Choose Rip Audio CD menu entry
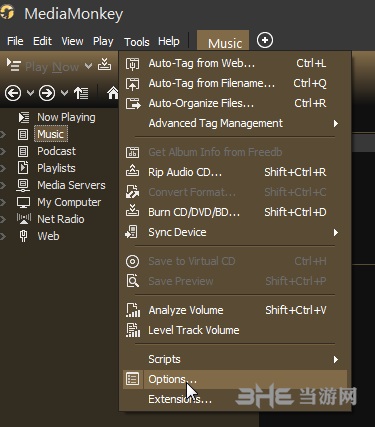The height and width of the screenshot is (427, 375). point(235,172)
